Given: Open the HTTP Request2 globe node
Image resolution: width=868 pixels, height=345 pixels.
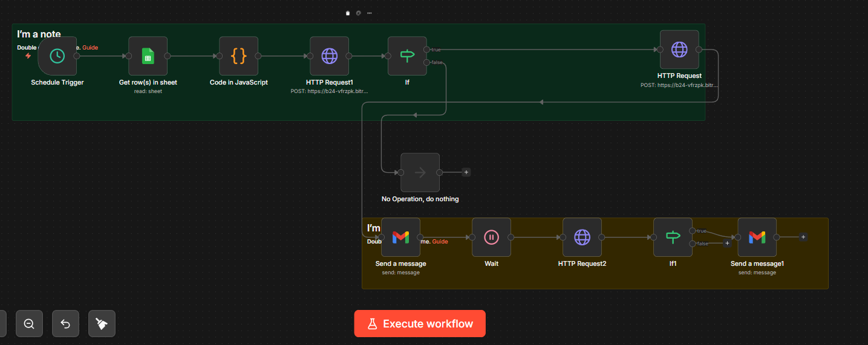Looking at the screenshot, I should 582,237.
